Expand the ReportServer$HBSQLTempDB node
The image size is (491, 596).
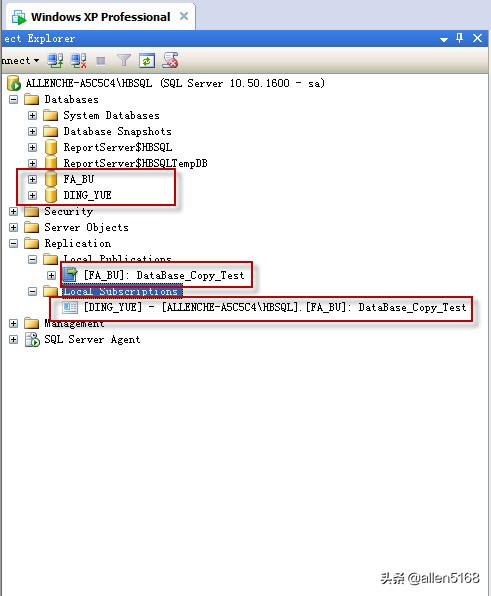(x=33, y=163)
